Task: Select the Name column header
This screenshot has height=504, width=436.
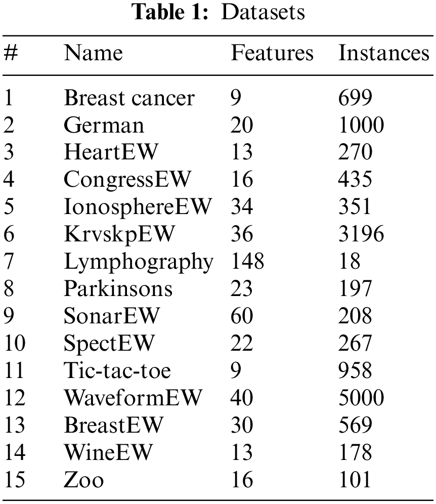Action: [93, 53]
